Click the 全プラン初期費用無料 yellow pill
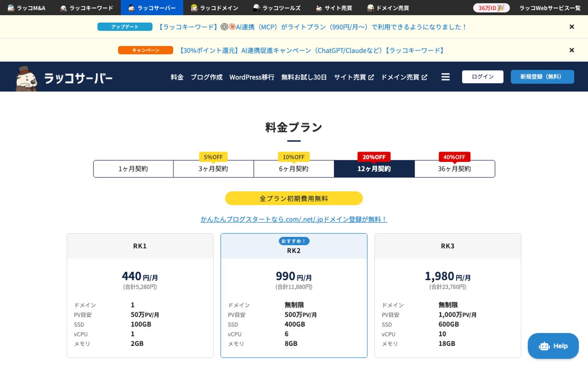This screenshot has height=368, width=588. coord(294,198)
